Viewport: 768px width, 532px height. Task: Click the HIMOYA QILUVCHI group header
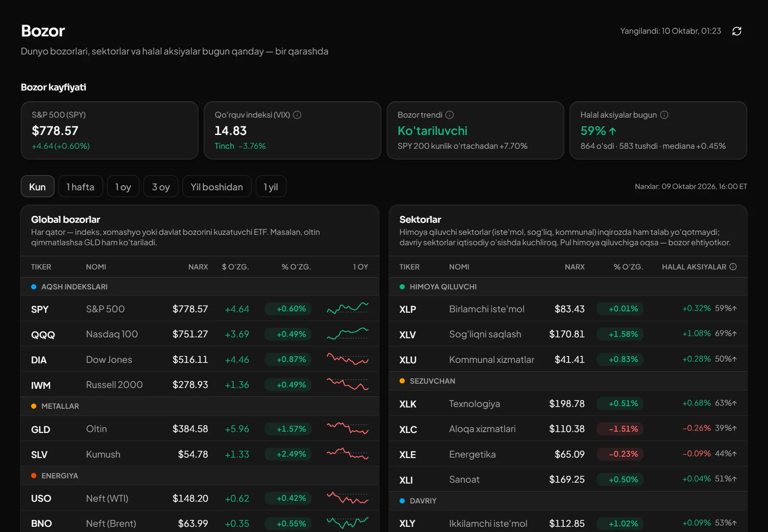(568, 287)
